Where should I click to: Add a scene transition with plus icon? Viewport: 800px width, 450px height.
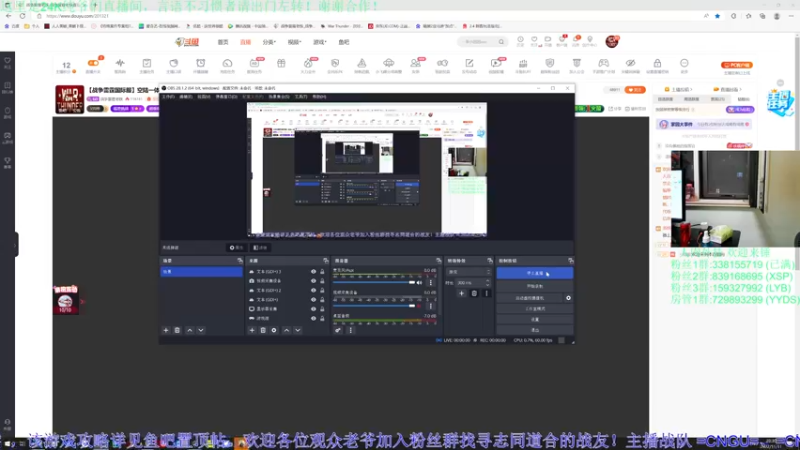point(460,293)
